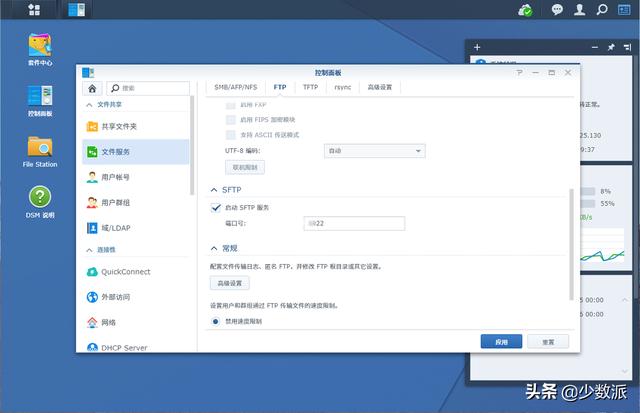Open Shared Folder in the sidebar
This screenshot has width=640, height=413.
point(136,127)
